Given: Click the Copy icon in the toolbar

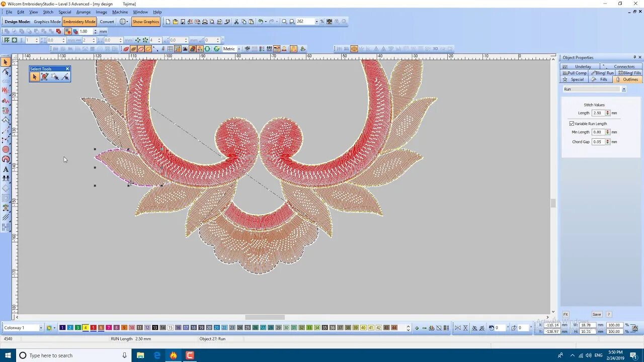Looking at the screenshot, I should click(x=244, y=22).
